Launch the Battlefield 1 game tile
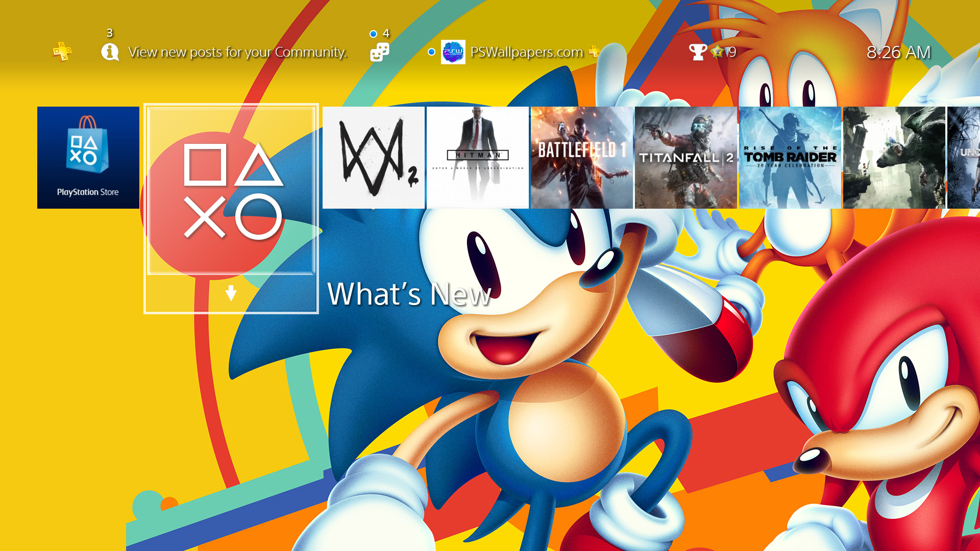 pos(582,157)
